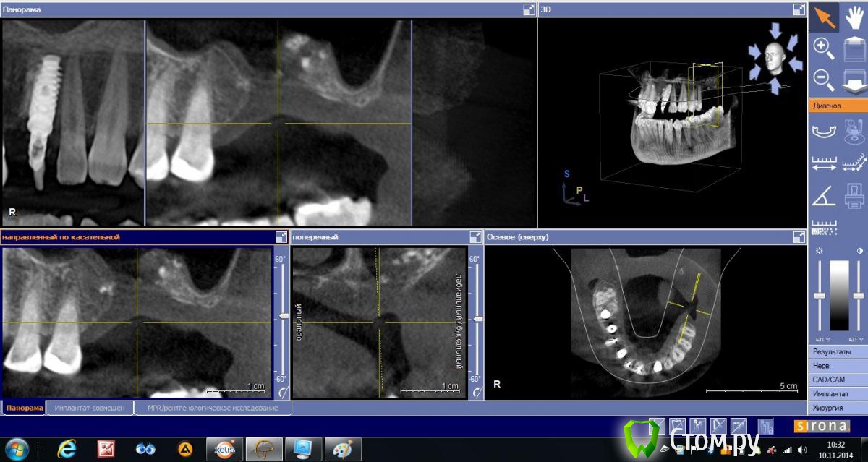868x462 pixels.
Task: Switch to Имплантат-совмещен tab
Action: 90,408
